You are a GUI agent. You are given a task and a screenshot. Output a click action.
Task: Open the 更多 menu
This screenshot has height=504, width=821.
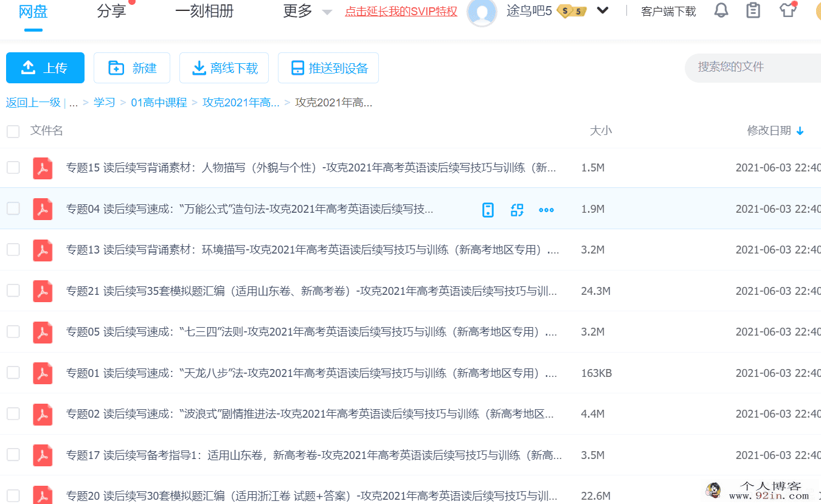click(x=298, y=11)
